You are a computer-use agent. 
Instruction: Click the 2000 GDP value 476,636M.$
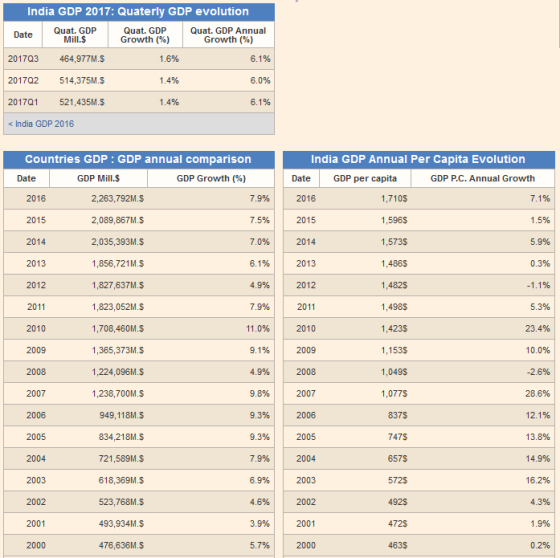coord(121,545)
